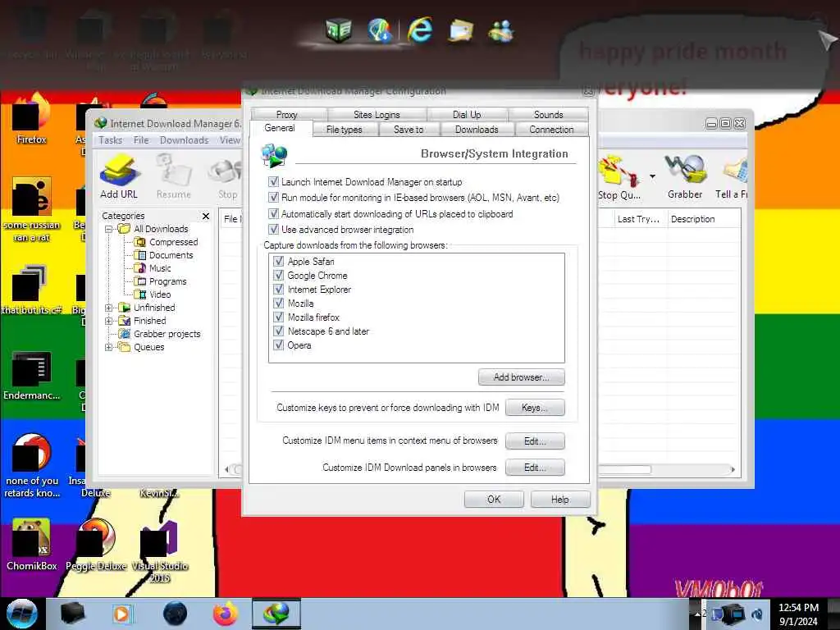Click Edit for context menu items
Image resolution: width=840 pixels, height=630 pixels.
point(535,441)
